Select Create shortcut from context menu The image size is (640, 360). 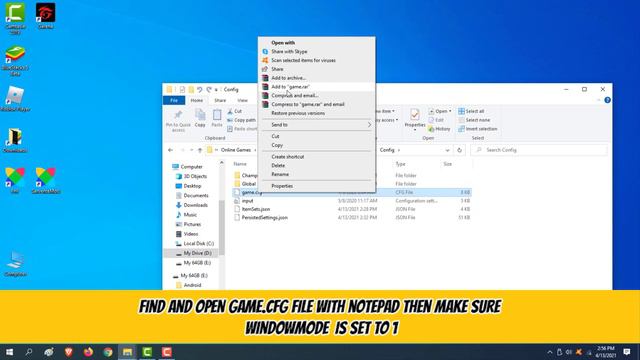pos(317,157)
